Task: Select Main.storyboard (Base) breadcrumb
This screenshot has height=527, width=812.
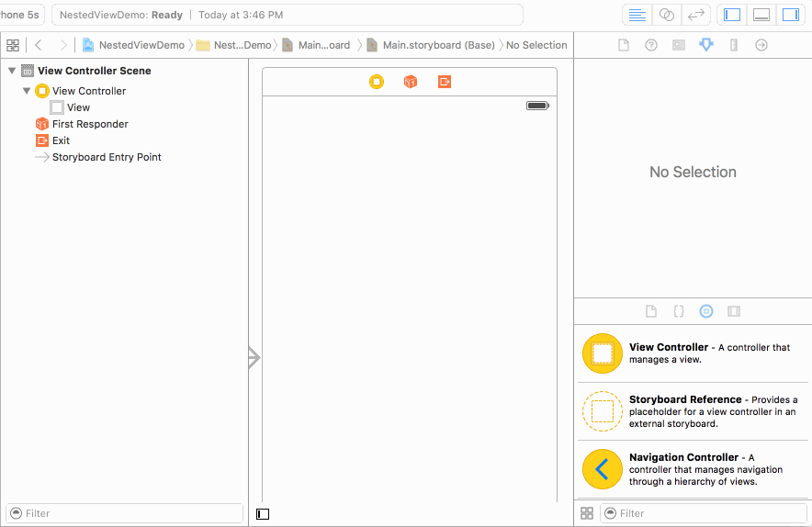Action: [431, 45]
